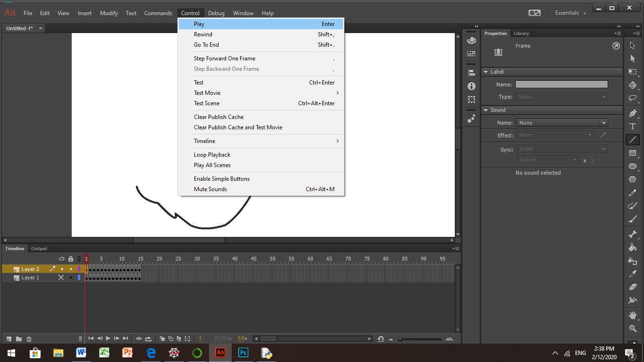
Task: Delete layer with trash icon
Action: [x=29, y=339]
